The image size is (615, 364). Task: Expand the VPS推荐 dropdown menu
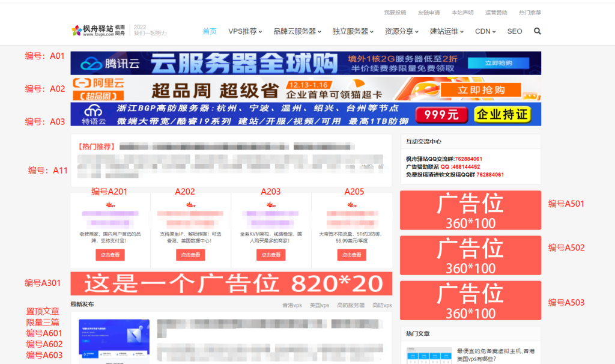pyautogui.click(x=245, y=31)
